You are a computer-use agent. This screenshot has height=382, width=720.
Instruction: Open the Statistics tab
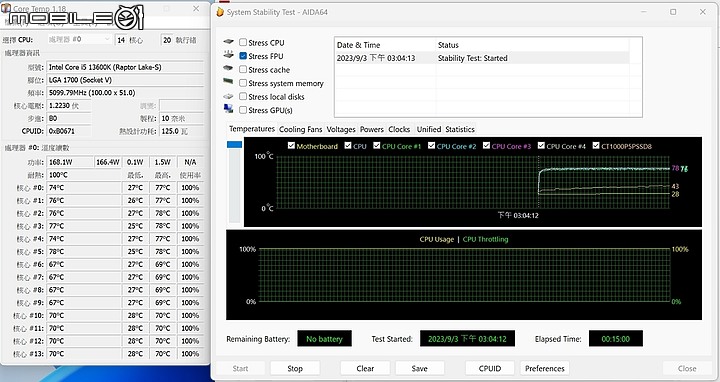pos(460,129)
